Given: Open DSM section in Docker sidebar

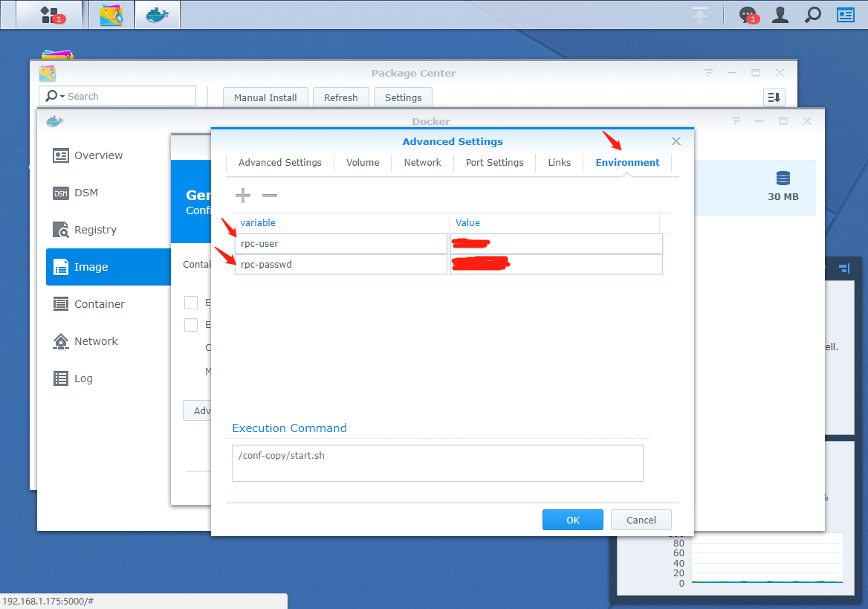Looking at the screenshot, I should [108, 193].
